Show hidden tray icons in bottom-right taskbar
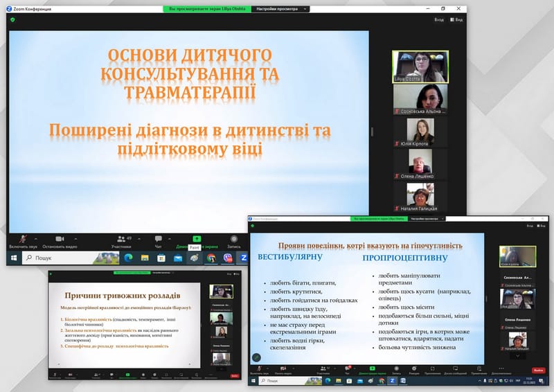This screenshot has height=392, width=554. point(479,381)
